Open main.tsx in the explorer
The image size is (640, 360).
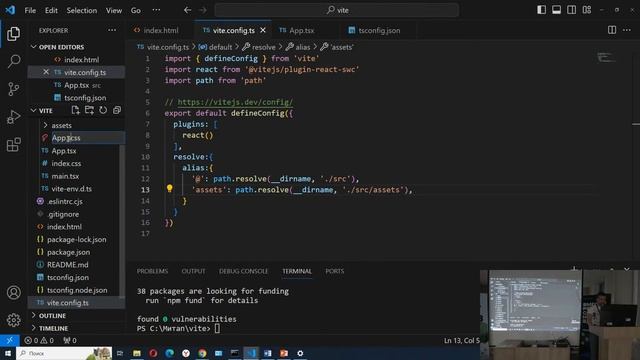coord(65,176)
